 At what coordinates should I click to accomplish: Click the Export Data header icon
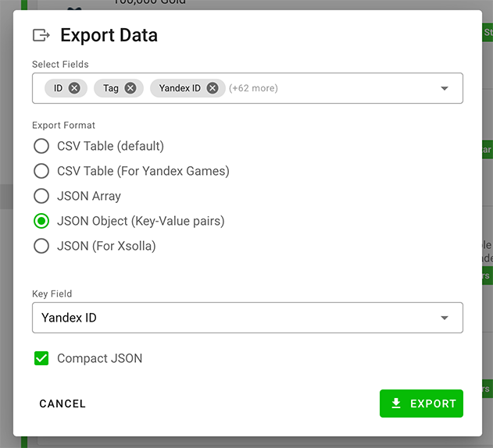coord(41,35)
